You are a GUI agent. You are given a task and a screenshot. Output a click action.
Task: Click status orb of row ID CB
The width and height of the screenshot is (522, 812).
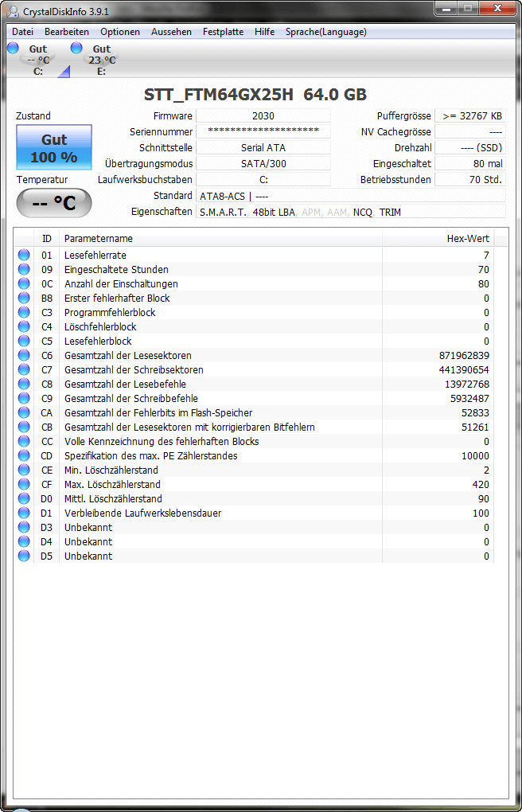[24, 427]
